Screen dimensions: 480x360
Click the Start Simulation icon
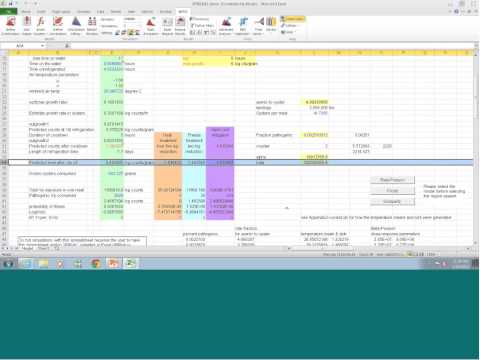(x=151, y=26)
